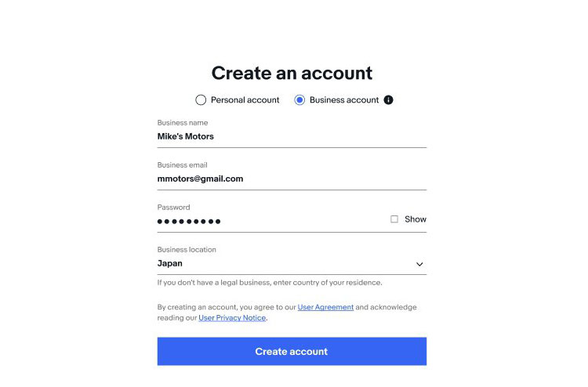Image resolution: width=588 pixels, height=387 pixels.
Task: Select the Business account radio button
Action: click(299, 100)
